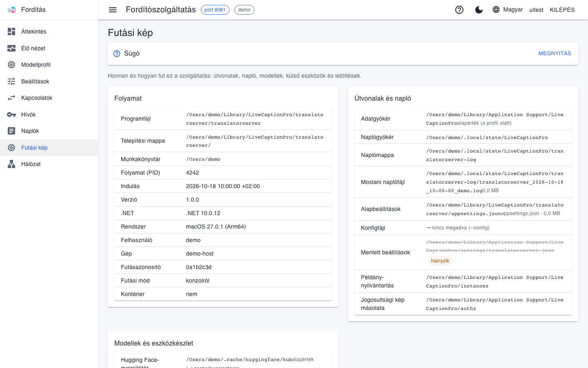588x368 pixels.
Task: Open Áttekintés in the sidebar
Action: [x=49, y=31]
